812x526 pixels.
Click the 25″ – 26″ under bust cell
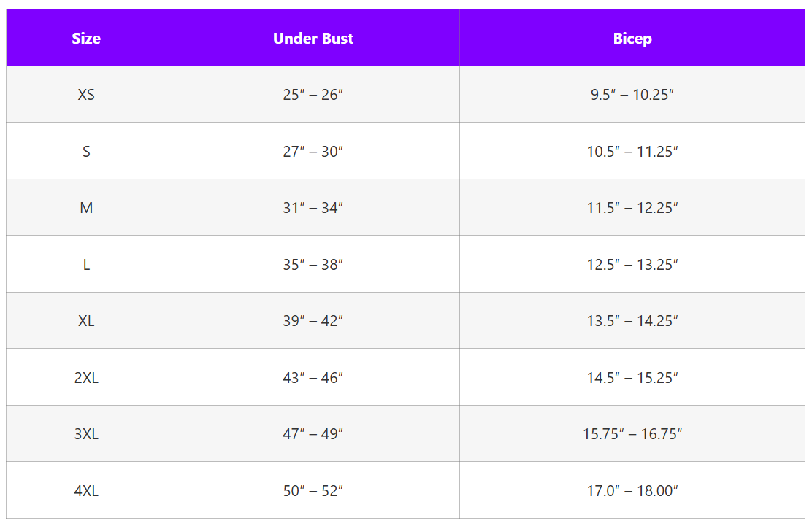[313, 95]
